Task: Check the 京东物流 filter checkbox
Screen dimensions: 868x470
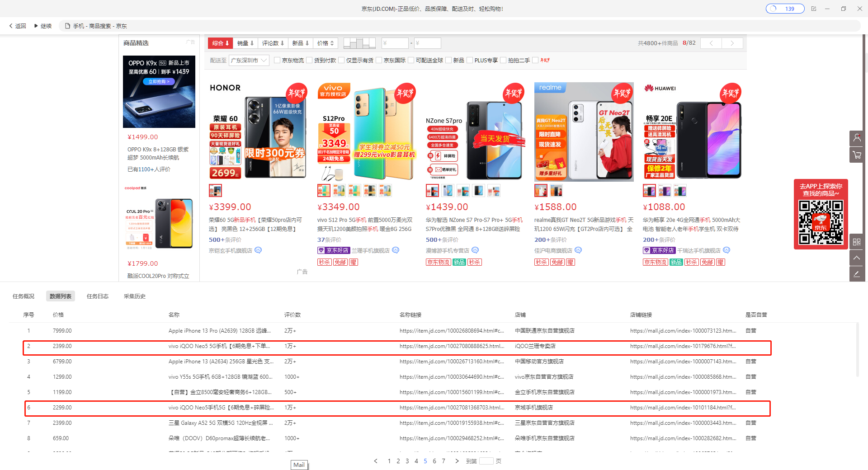Action: tap(277, 60)
